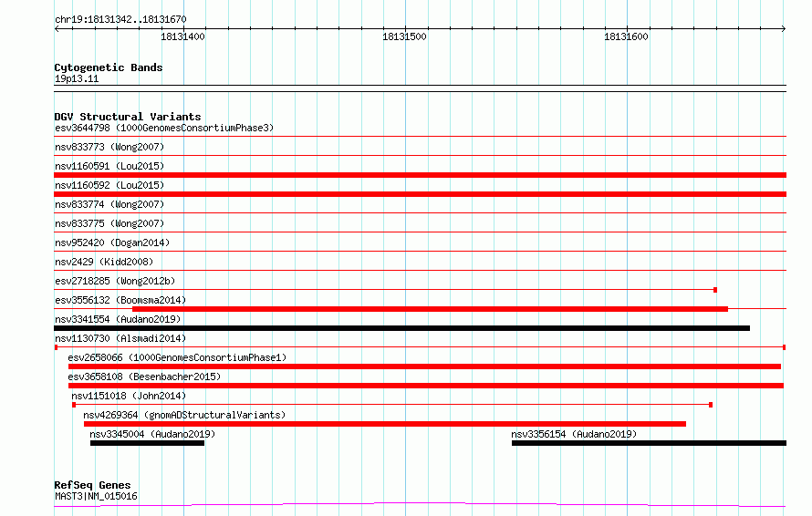Screen dimensions: 812x516
Task: Open variant label nsv4269364 (gnomADStructuralVariants)
Action: [x=184, y=415]
